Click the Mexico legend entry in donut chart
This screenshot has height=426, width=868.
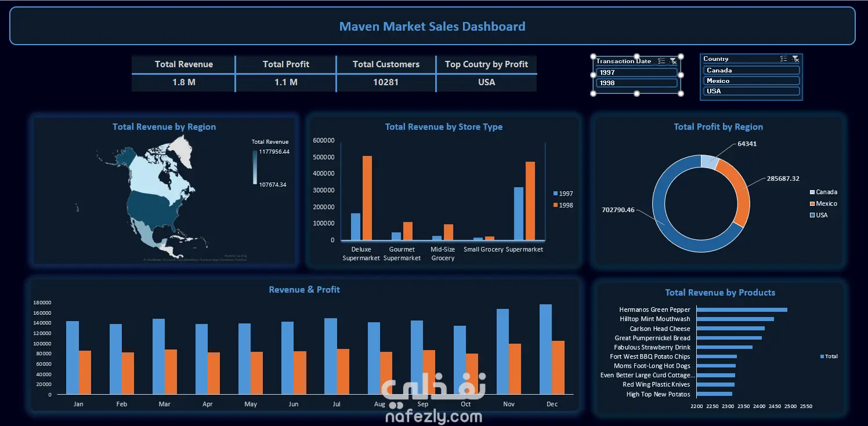point(823,203)
